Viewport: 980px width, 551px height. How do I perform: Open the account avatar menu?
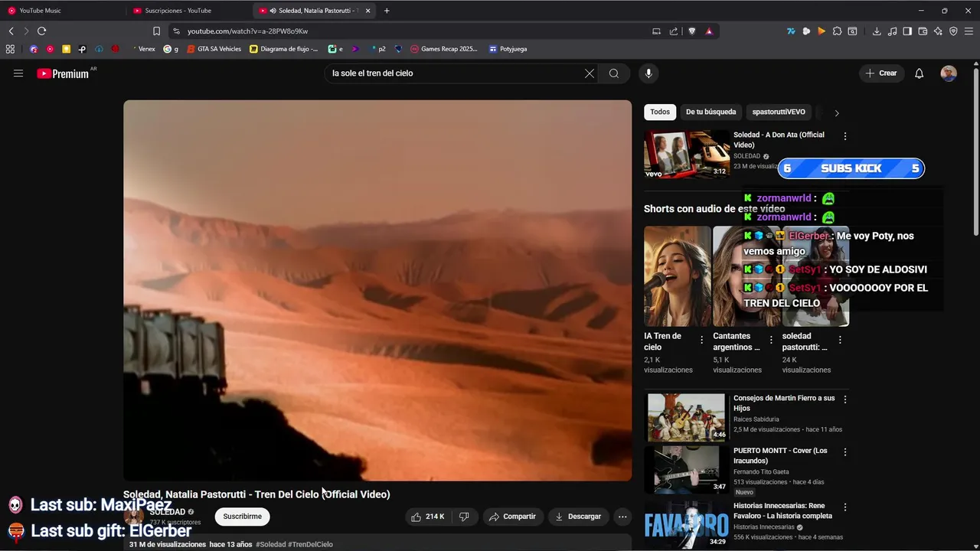click(949, 73)
